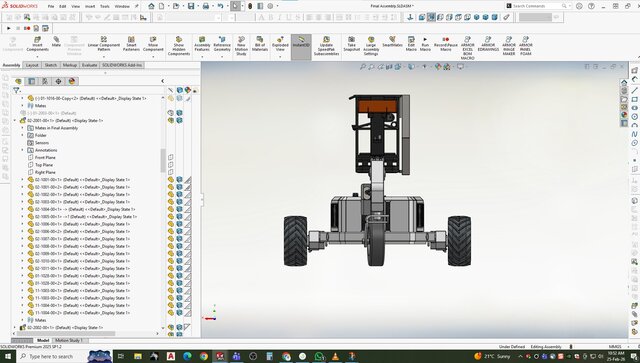Open the Window menu

[122, 7]
